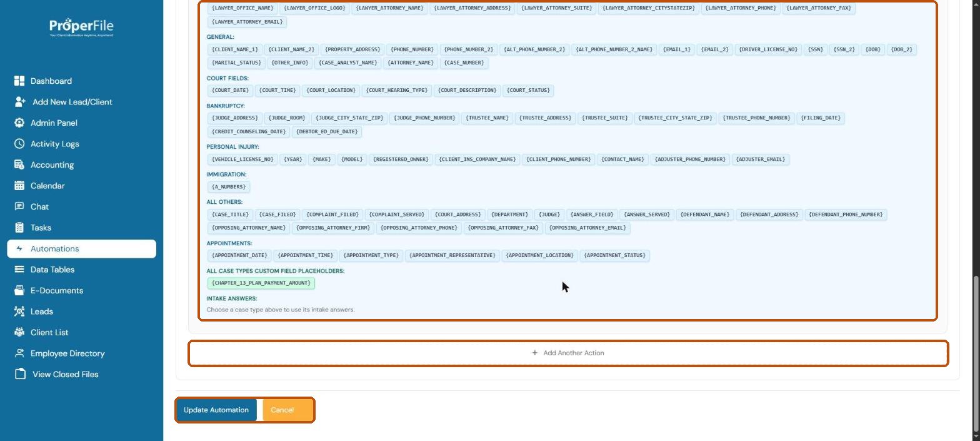Insert the {COURT_DATE} placeholder

point(230,91)
